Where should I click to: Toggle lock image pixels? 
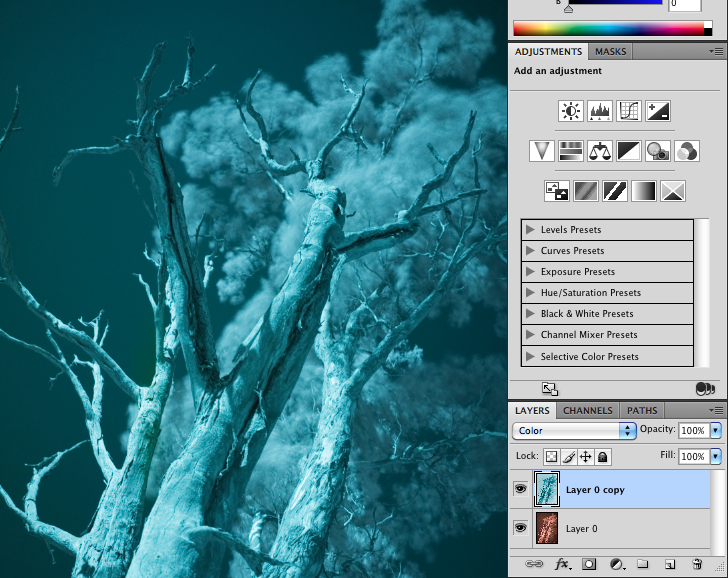(568, 457)
